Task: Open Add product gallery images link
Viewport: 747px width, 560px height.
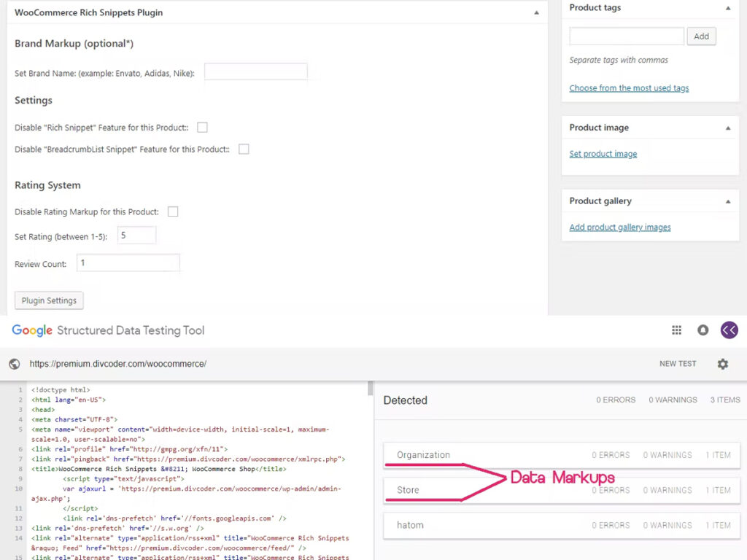Action: (x=620, y=227)
